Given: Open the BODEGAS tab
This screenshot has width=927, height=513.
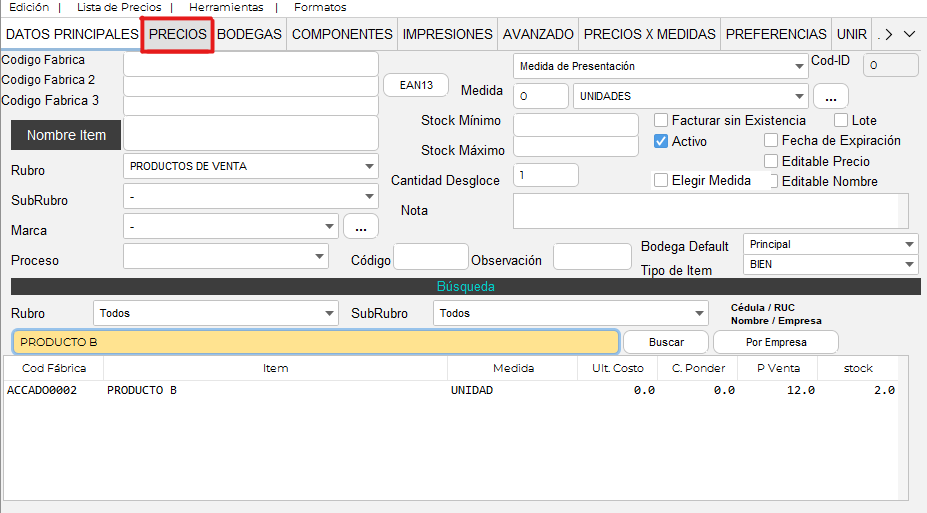Looking at the screenshot, I should tap(249, 34).
